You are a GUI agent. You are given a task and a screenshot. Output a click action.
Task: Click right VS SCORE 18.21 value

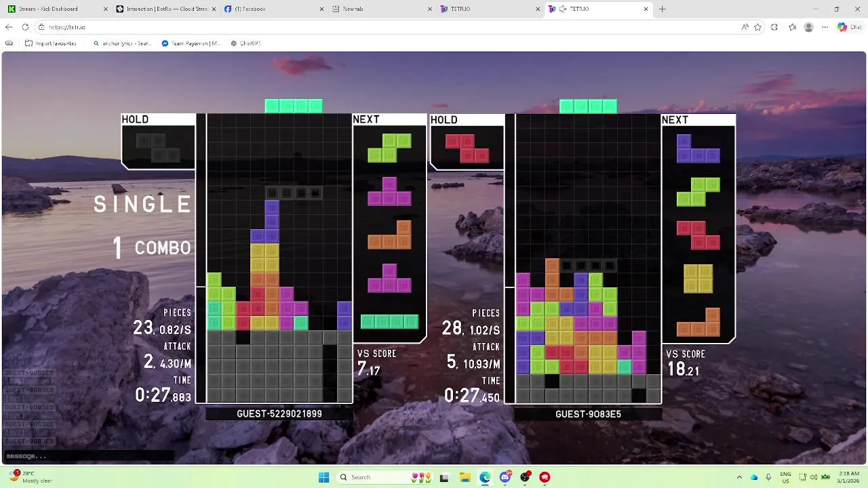click(683, 369)
